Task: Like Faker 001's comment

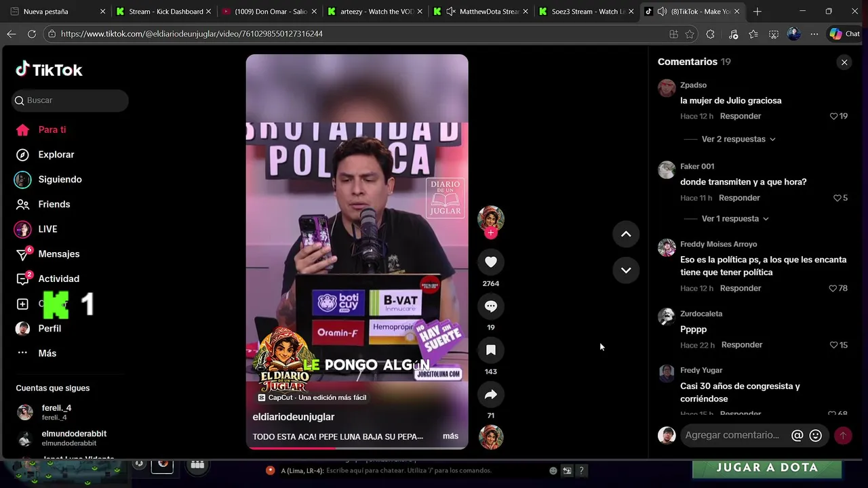Action: pyautogui.click(x=837, y=198)
